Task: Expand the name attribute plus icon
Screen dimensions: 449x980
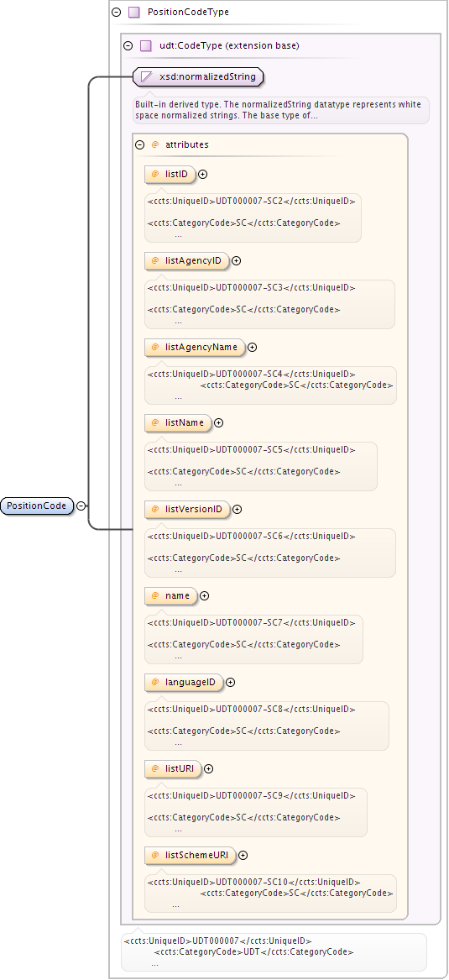Action: pyautogui.click(x=204, y=595)
